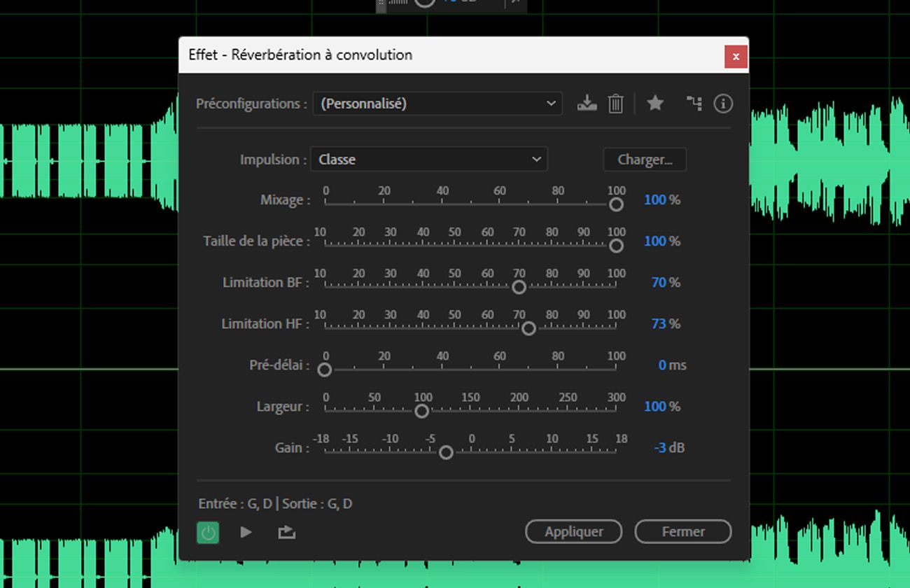Dismiss the dialog using Fermer
The height and width of the screenshot is (588, 910).
click(x=682, y=531)
